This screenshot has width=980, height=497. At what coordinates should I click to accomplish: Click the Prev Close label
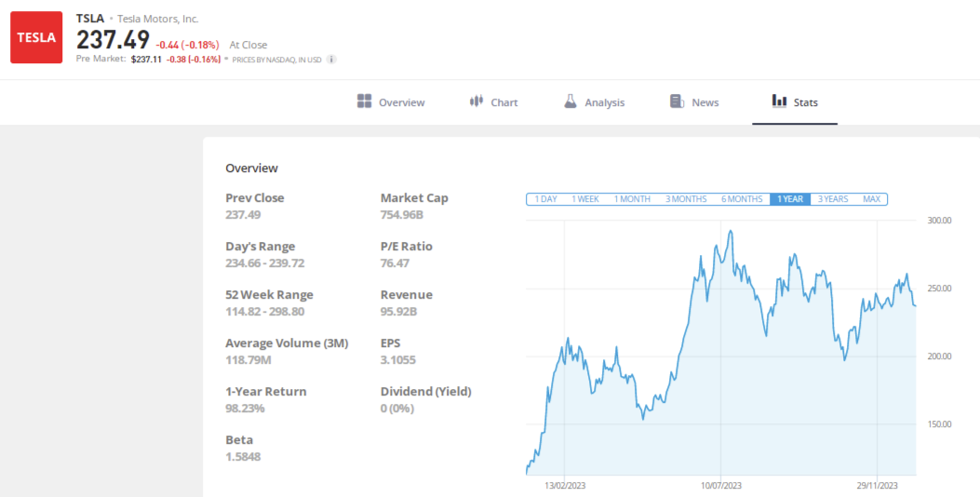(x=255, y=197)
